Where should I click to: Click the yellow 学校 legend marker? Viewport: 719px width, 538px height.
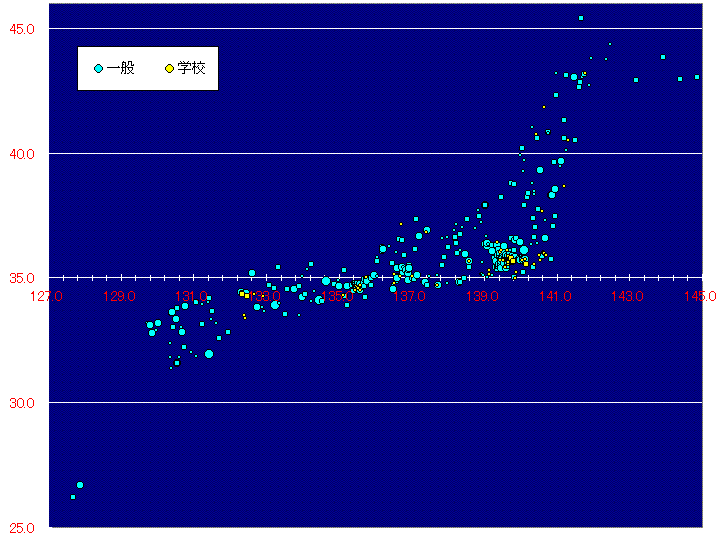click(170, 68)
